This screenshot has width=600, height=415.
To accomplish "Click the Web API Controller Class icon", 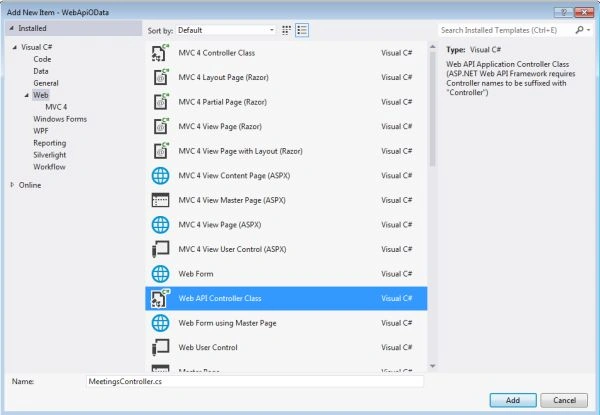I will point(160,298).
